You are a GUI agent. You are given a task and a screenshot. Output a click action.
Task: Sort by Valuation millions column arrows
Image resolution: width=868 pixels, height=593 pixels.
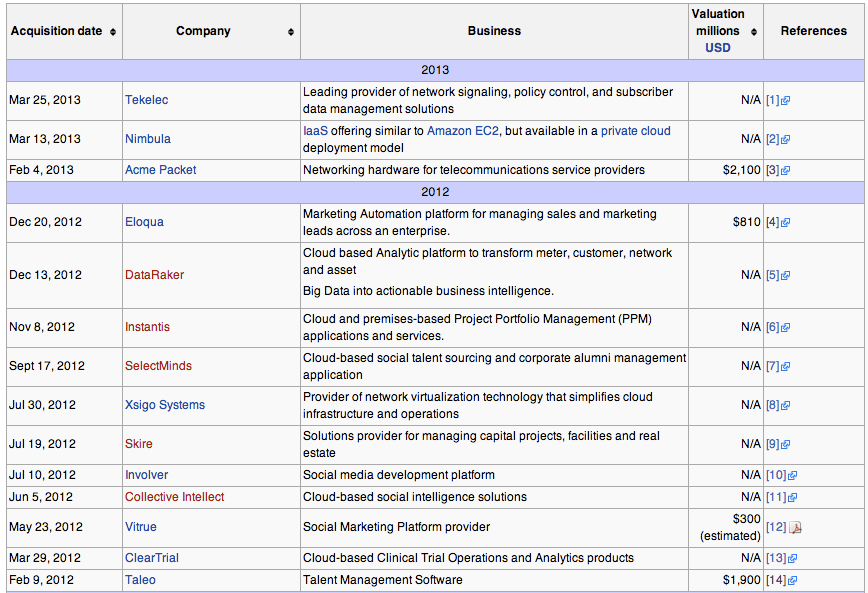[x=754, y=32]
